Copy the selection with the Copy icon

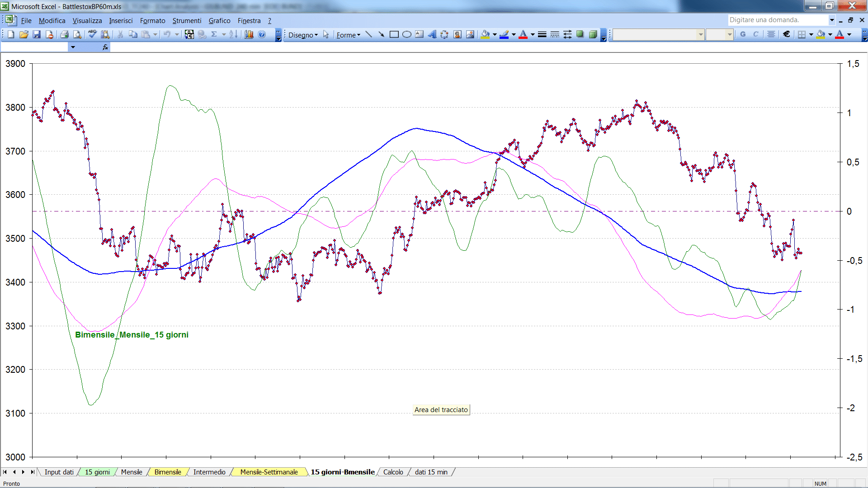133,34
